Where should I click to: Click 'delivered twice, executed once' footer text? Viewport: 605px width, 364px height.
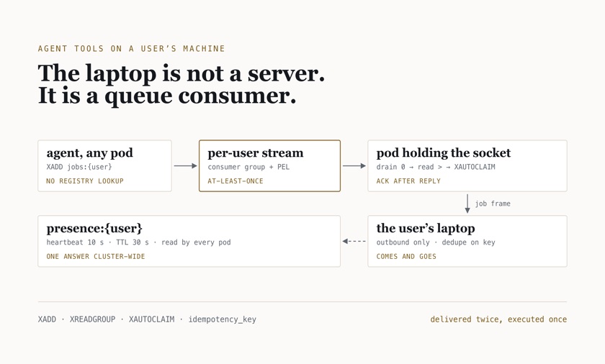(x=498, y=319)
